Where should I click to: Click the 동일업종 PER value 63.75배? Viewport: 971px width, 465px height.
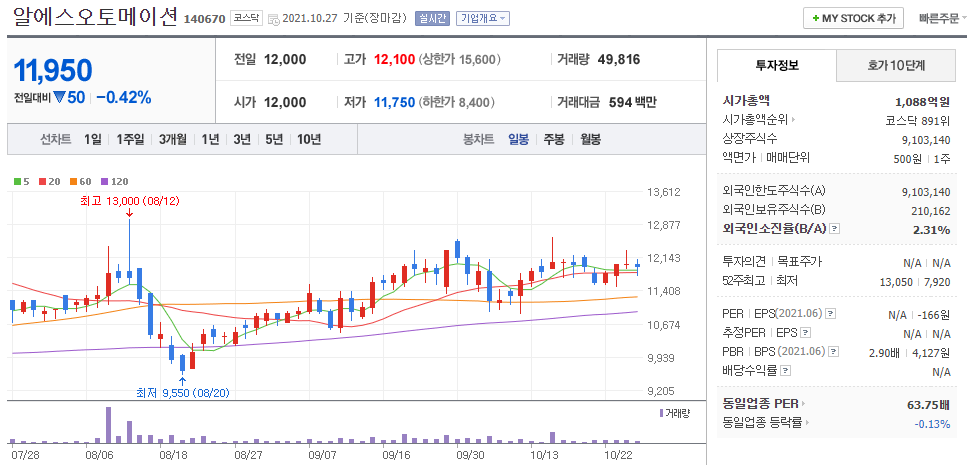[x=928, y=406]
